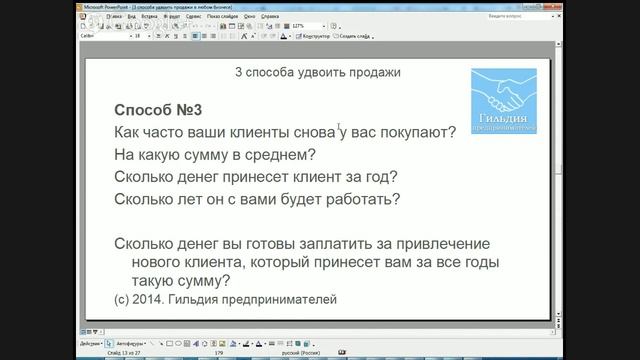Apply line color with the brush icon
The width and height of the screenshot is (640, 360).
(x=246, y=344)
